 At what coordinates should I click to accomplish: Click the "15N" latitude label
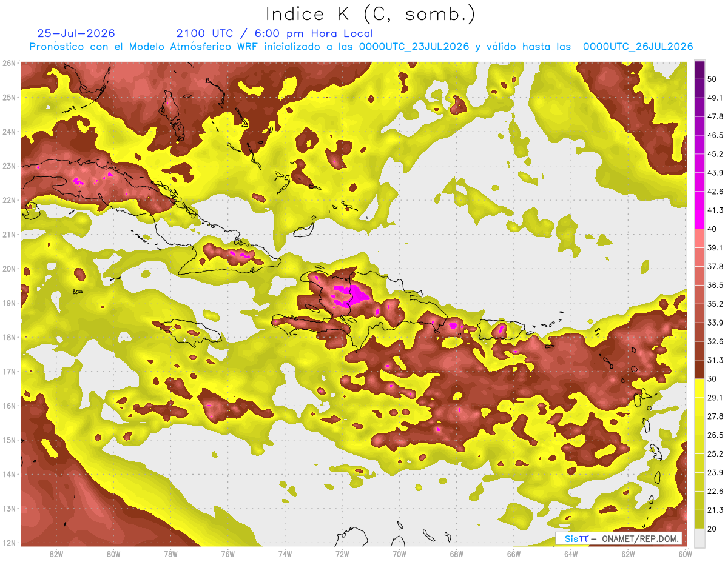click(x=8, y=440)
